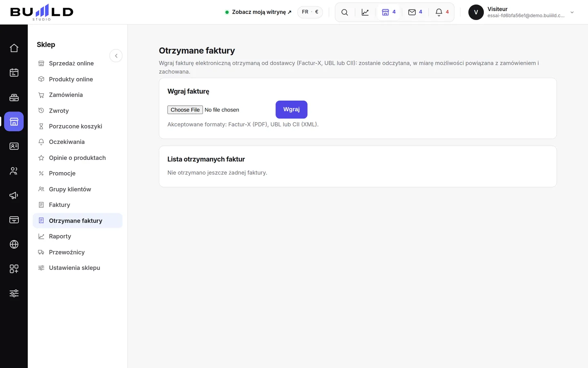Open Oczekiwania menu item
The image size is (588, 368).
pos(78,142)
